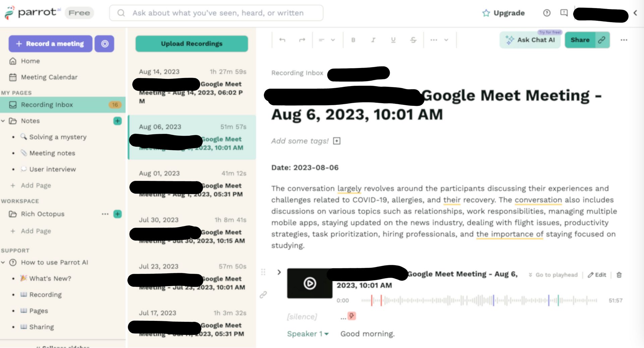Toggle strikethrough formatting
This screenshot has height=348, width=644.
(413, 40)
